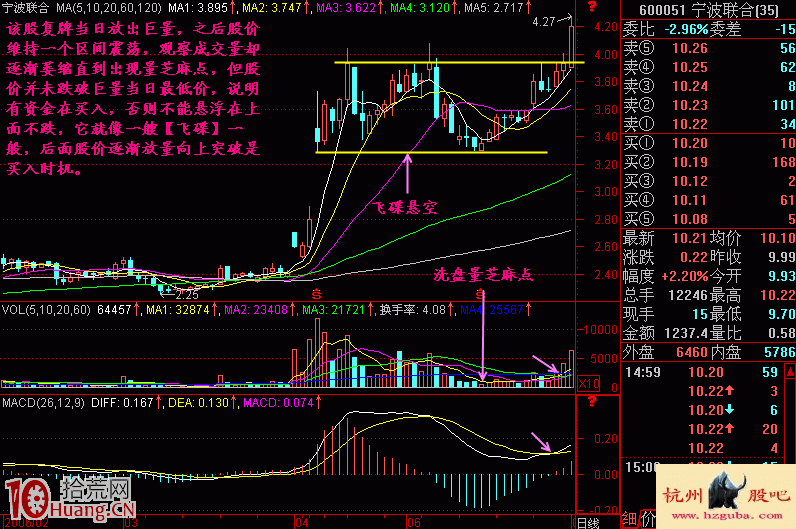
Task: Select the 卖② 10.23 ask row
Action: coord(709,105)
